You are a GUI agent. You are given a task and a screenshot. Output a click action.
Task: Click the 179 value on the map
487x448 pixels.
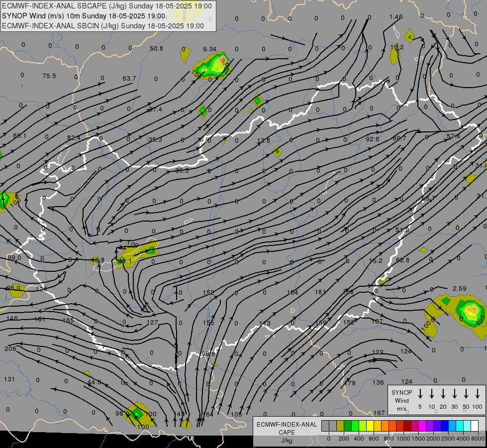350,383
